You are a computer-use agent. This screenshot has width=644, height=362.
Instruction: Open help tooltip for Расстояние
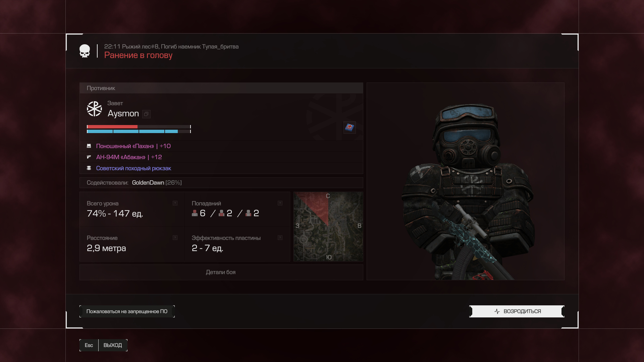175,238
